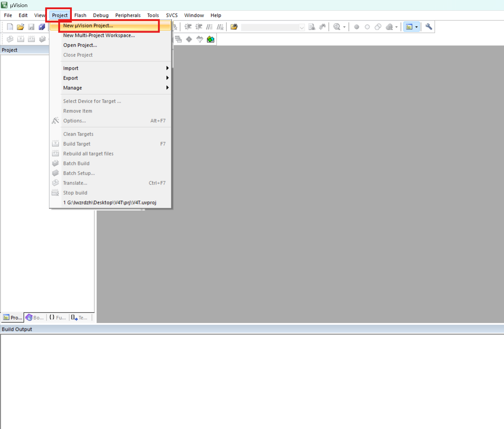Click Rebuild all target files entry
504x429 pixels.
[110, 154]
